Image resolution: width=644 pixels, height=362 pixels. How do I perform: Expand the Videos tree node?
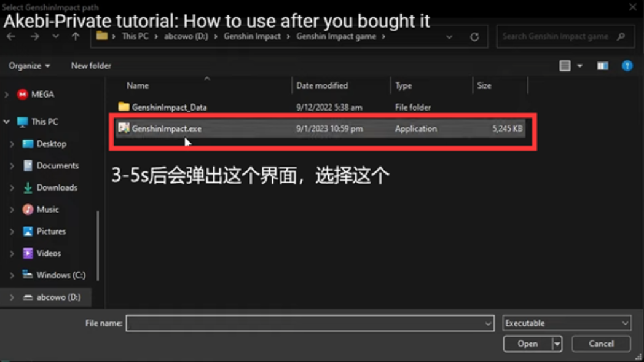[12, 254]
